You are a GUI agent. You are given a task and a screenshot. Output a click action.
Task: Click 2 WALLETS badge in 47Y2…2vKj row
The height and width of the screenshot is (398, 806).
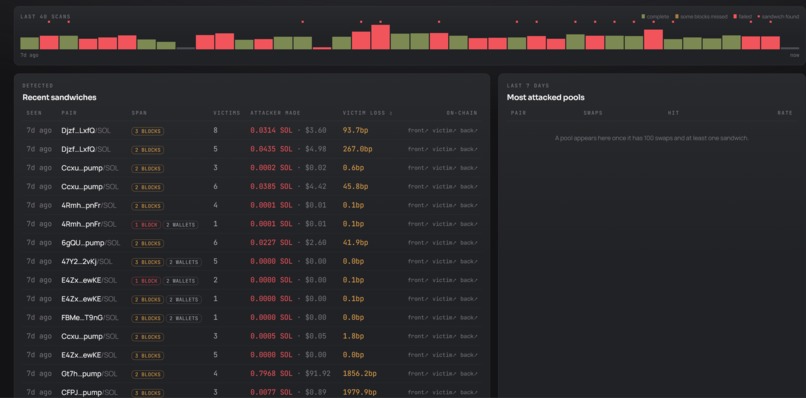184,262
